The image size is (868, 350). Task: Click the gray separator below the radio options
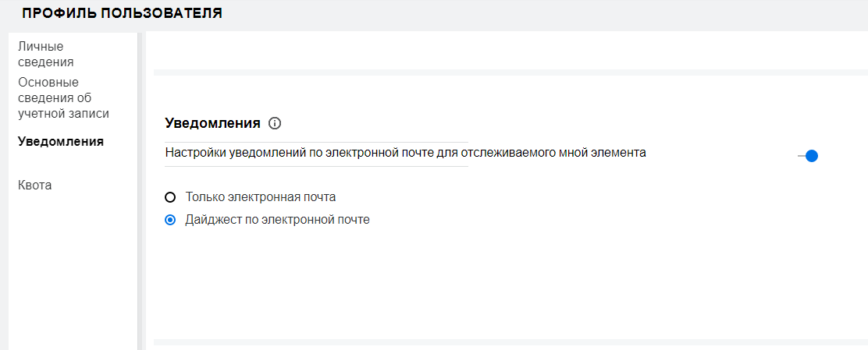click(507, 342)
